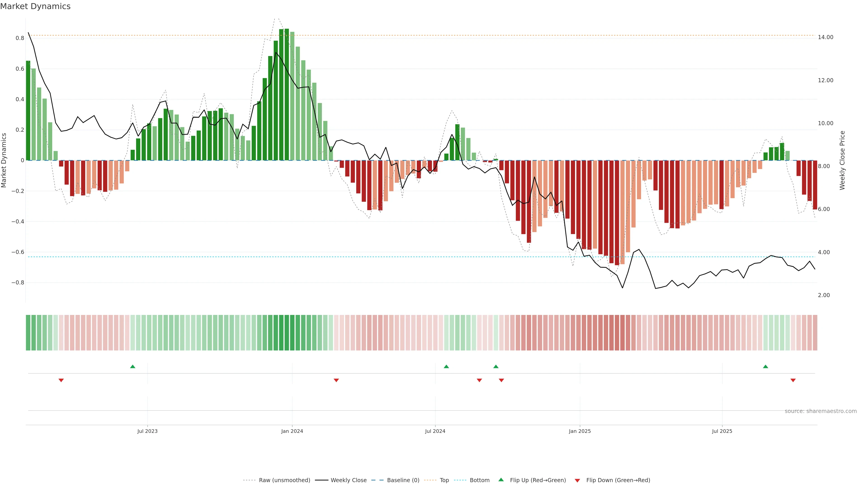Click the final Flip Down triangle in late 2025
This screenshot has height=488, width=868.
(x=793, y=380)
